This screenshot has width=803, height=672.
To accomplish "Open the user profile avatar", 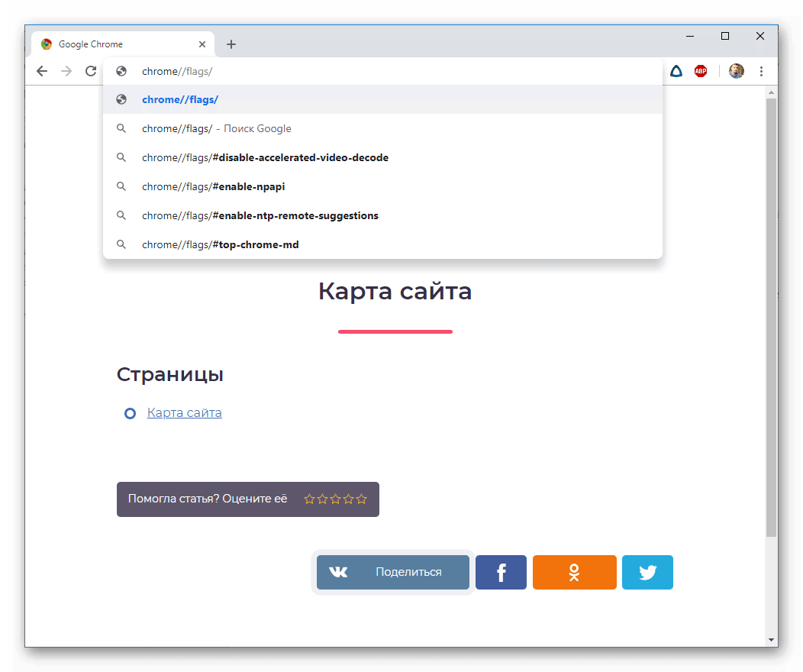I will click(x=737, y=71).
